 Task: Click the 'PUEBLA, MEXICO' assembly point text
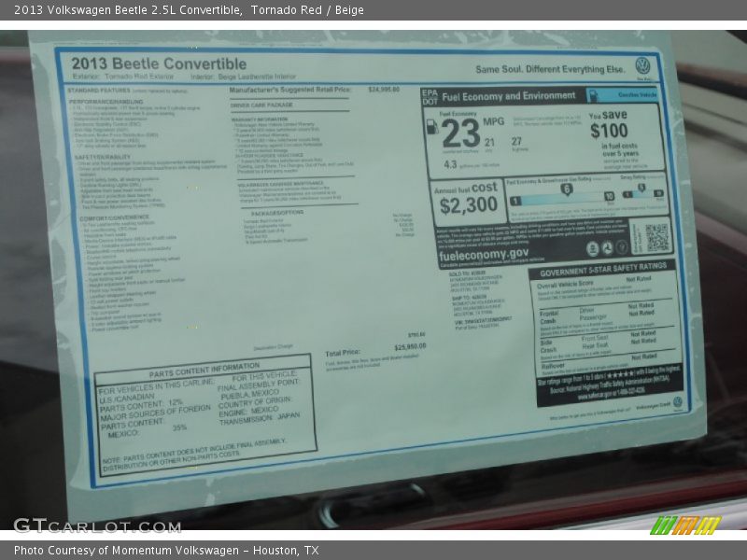250,394
